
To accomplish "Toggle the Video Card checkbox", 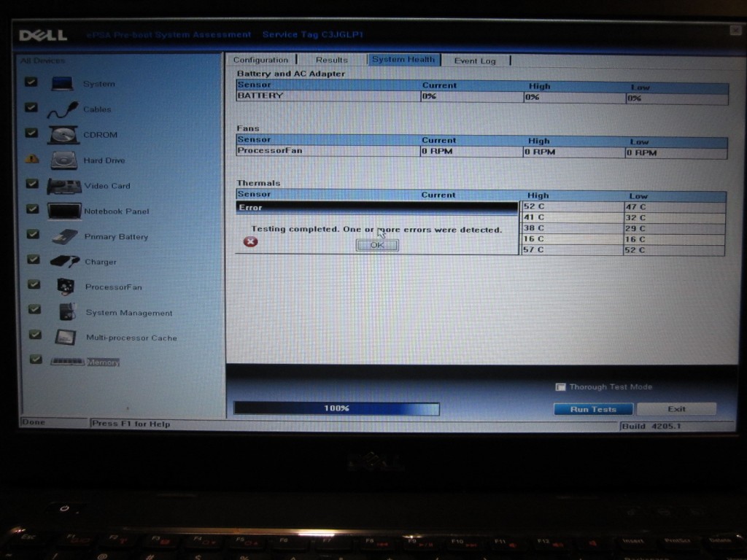I will coord(32,184).
